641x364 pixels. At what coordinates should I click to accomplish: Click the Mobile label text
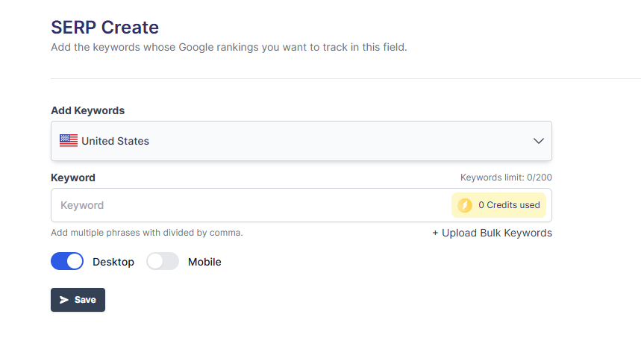pos(204,262)
